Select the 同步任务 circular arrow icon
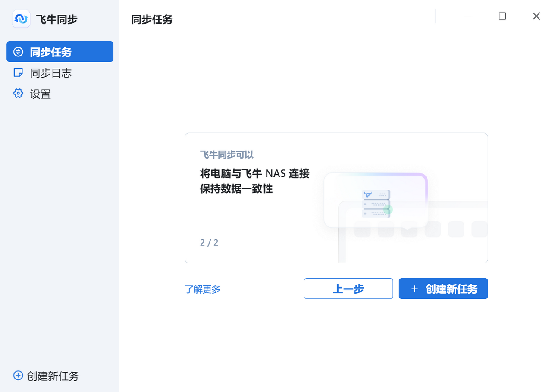552x392 pixels. pyautogui.click(x=18, y=51)
